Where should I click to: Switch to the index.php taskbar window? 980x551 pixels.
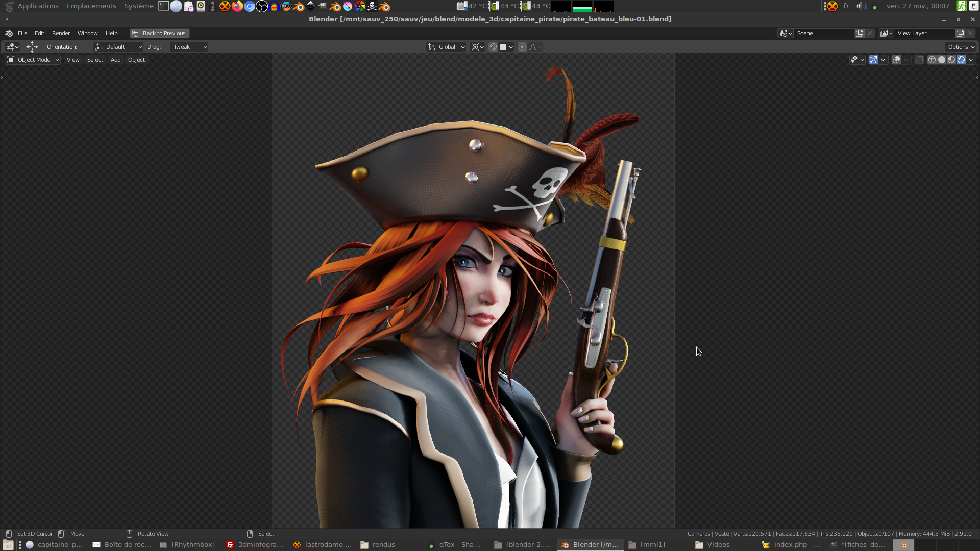[x=791, y=545]
